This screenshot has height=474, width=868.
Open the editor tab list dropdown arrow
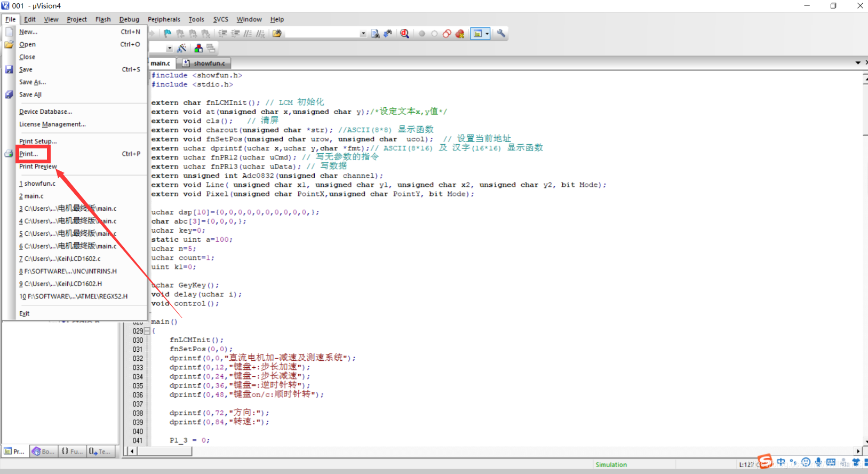858,63
